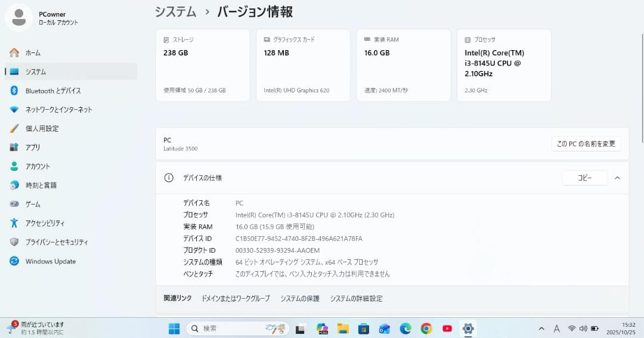Viewport: 644px width, 338px height.
Task: Open YouTube app from taskbar
Action: coord(447,328)
